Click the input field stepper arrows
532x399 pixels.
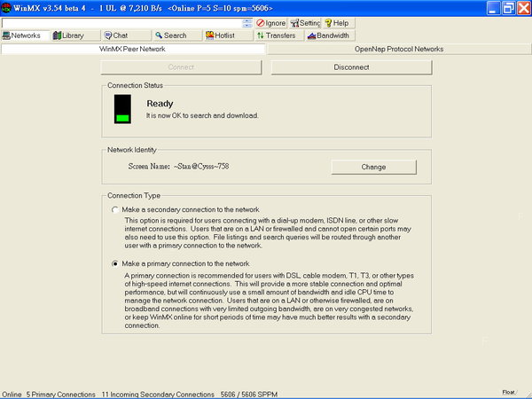(x=247, y=23)
